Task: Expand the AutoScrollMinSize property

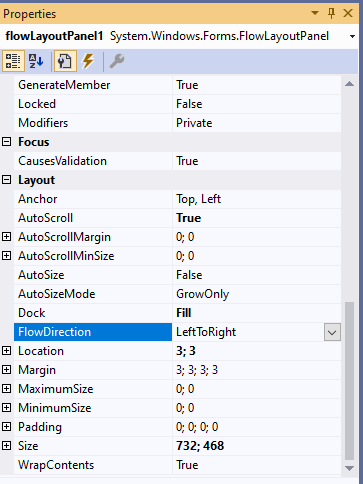Action: [x=7, y=256]
